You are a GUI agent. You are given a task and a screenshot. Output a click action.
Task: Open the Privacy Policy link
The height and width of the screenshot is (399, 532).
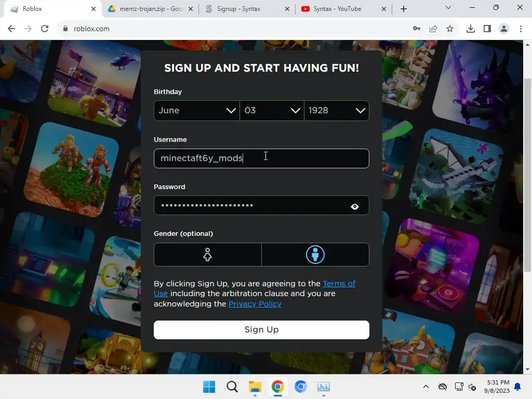tap(255, 304)
